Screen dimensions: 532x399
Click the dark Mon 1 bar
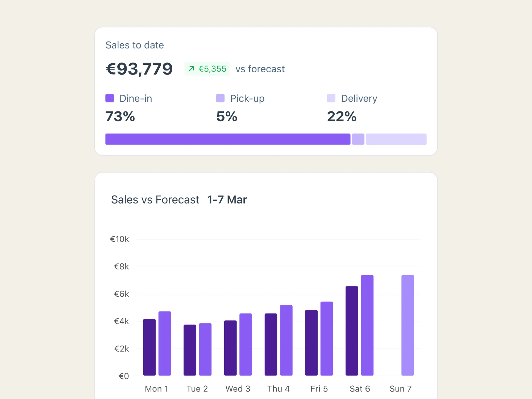point(149,347)
